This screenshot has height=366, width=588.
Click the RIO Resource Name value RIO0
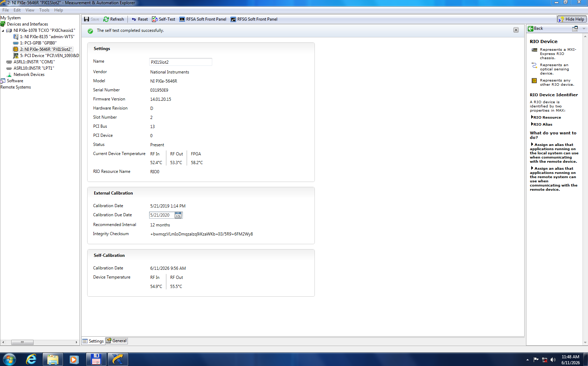pyautogui.click(x=155, y=172)
